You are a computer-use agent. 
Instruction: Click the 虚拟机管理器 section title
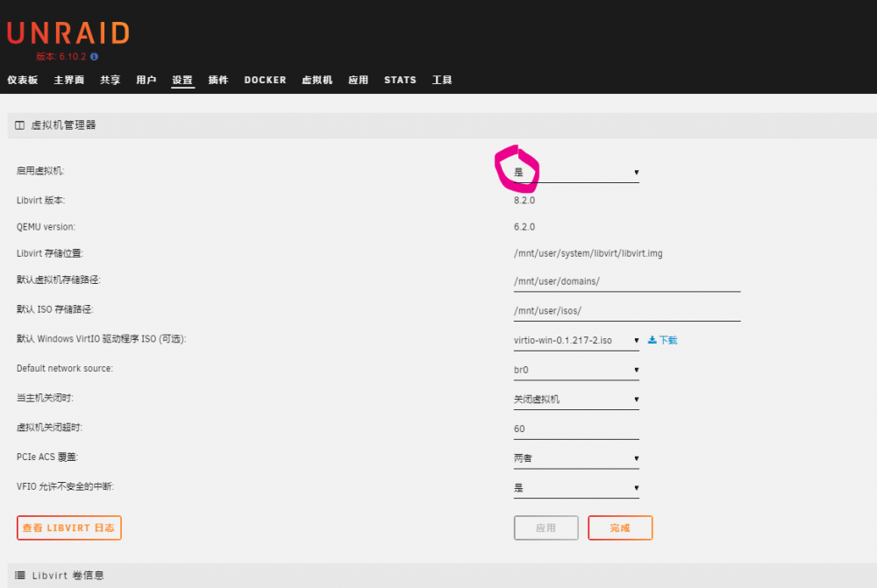tap(63, 125)
